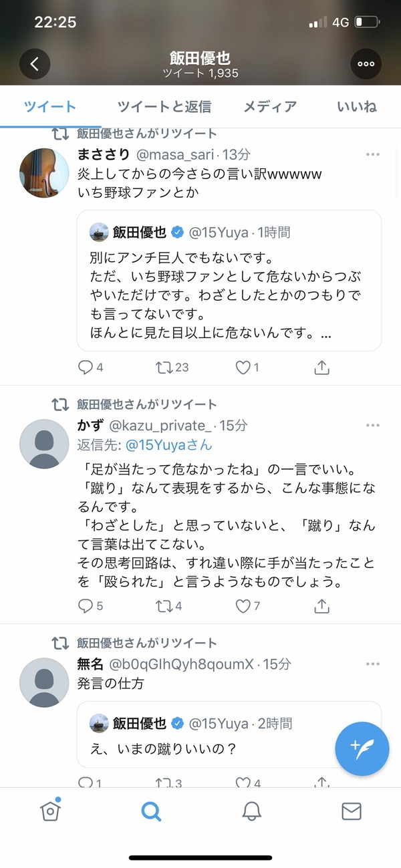401x868 pixels.
Task: Tap the back arrow button
Action: coord(35,64)
